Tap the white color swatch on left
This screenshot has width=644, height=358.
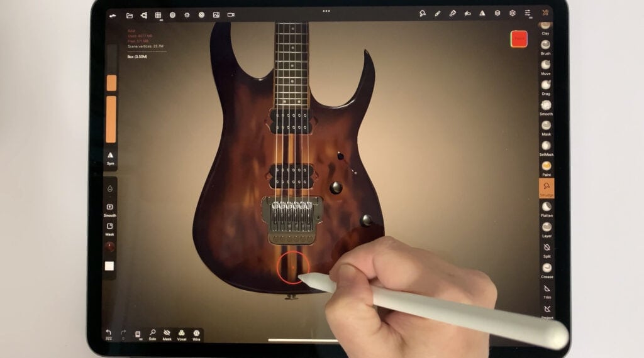point(109,266)
